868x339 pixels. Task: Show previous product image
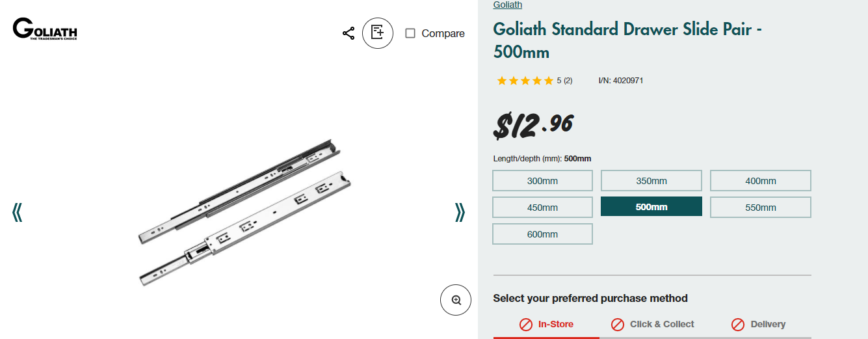[x=18, y=212]
